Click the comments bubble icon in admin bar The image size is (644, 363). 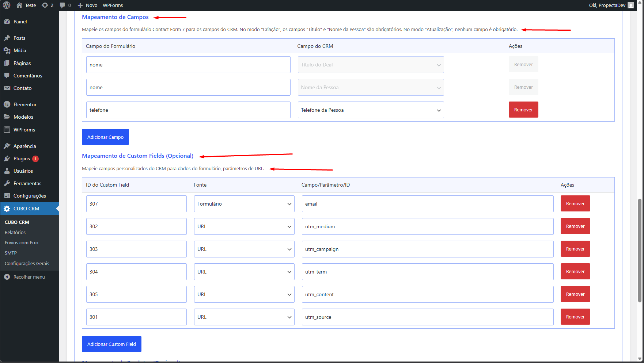(62, 5)
